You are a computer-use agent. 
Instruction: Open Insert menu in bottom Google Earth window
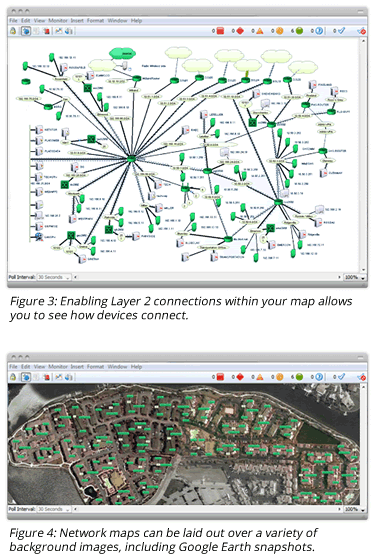tap(77, 366)
